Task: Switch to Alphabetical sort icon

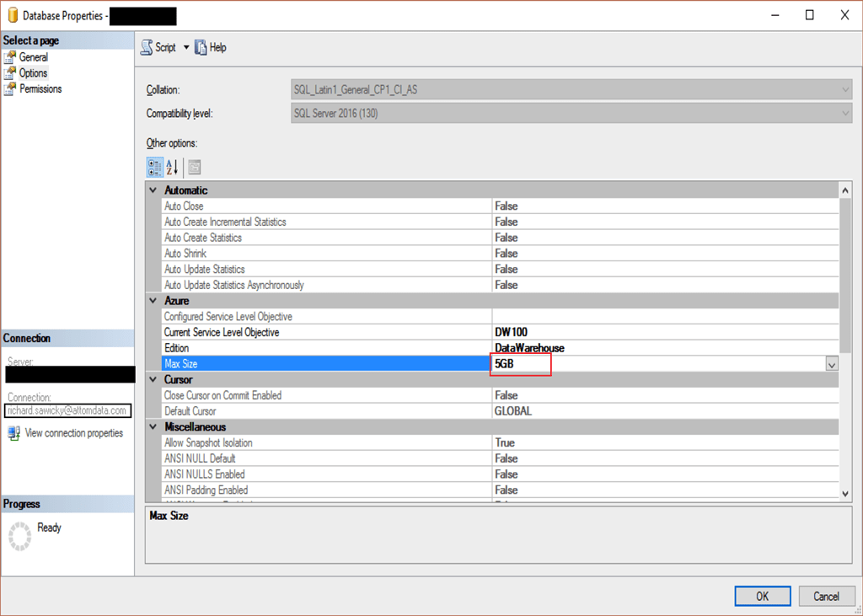Action: pos(172,168)
